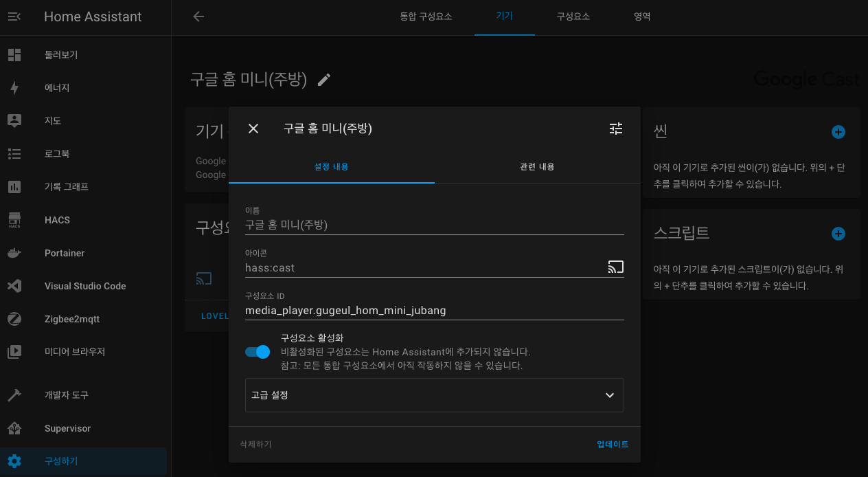Viewport: 868px width, 477px height.
Task: Switch to the 구성요소 tab
Action: click(x=573, y=16)
